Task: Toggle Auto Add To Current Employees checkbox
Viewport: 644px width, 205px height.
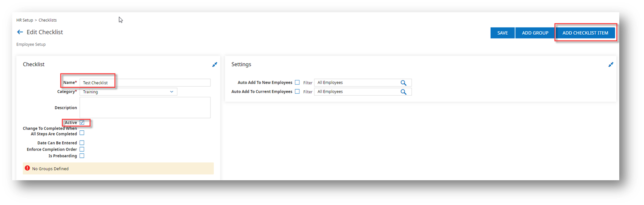Action: click(297, 91)
